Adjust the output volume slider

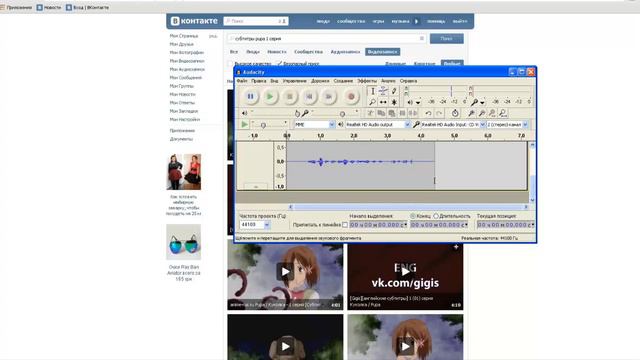(273, 113)
